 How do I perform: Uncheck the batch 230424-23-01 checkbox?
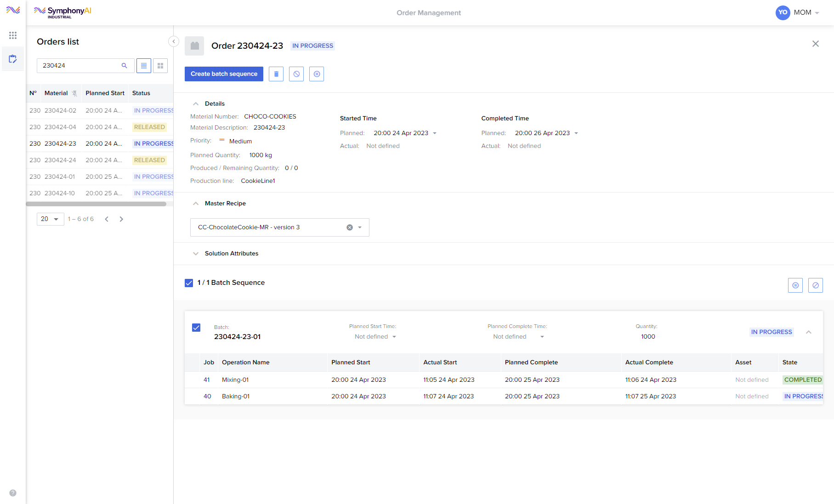[196, 328]
